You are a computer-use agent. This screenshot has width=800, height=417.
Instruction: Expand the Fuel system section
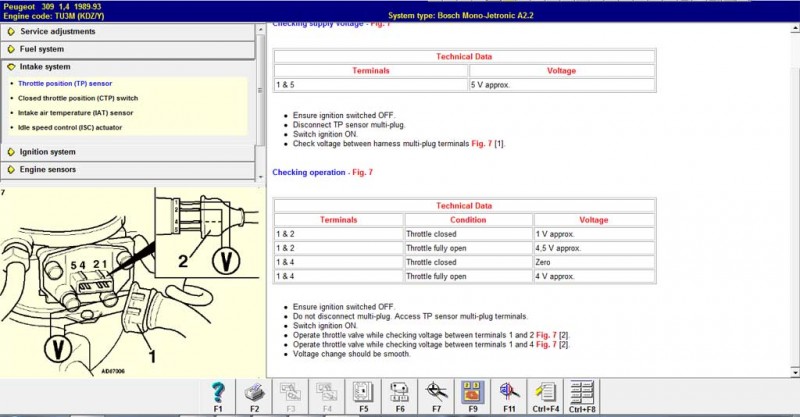[42, 49]
